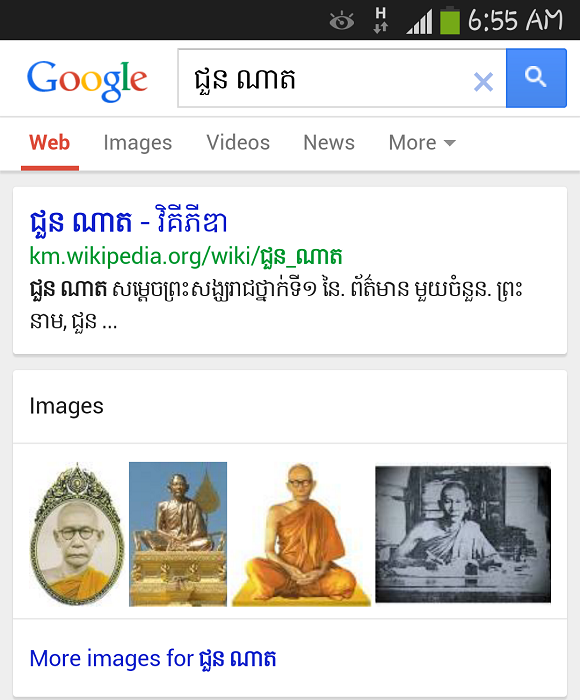This screenshot has width=580, height=700.
Task: Open the More images for link
Action: 153,658
